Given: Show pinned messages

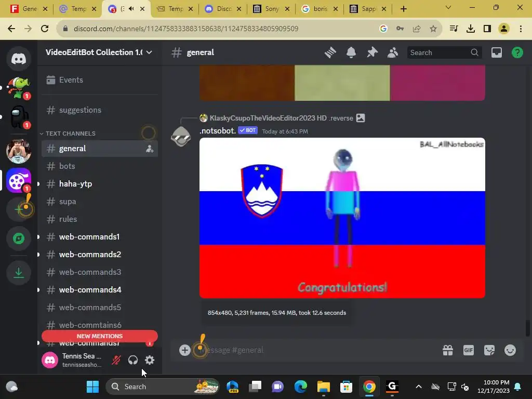Looking at the screenshot, I should click(x=372, y=52).
